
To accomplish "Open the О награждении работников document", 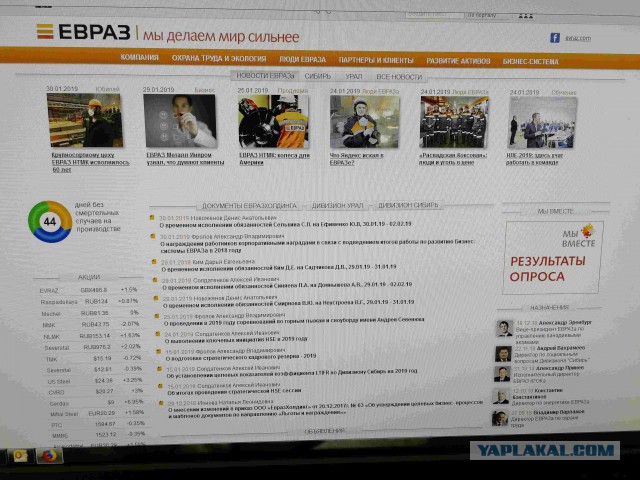I will [317, 246].
